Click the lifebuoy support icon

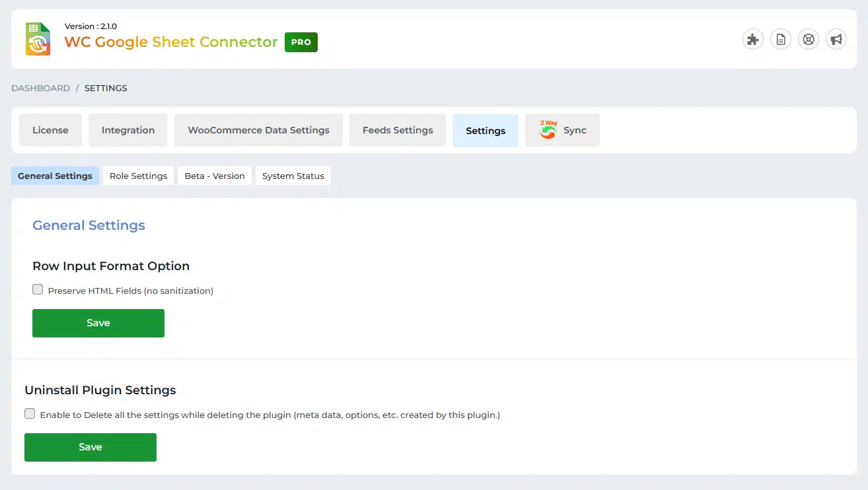808,40
